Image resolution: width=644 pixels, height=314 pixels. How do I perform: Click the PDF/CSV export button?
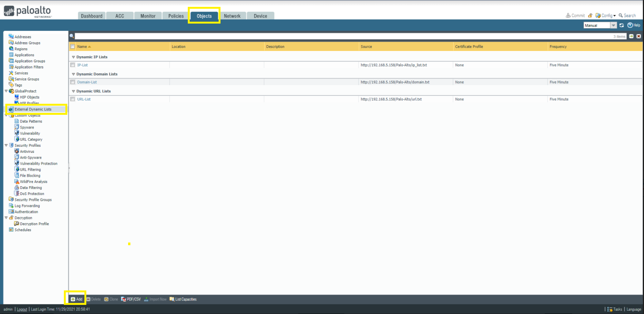click(131, 300)
